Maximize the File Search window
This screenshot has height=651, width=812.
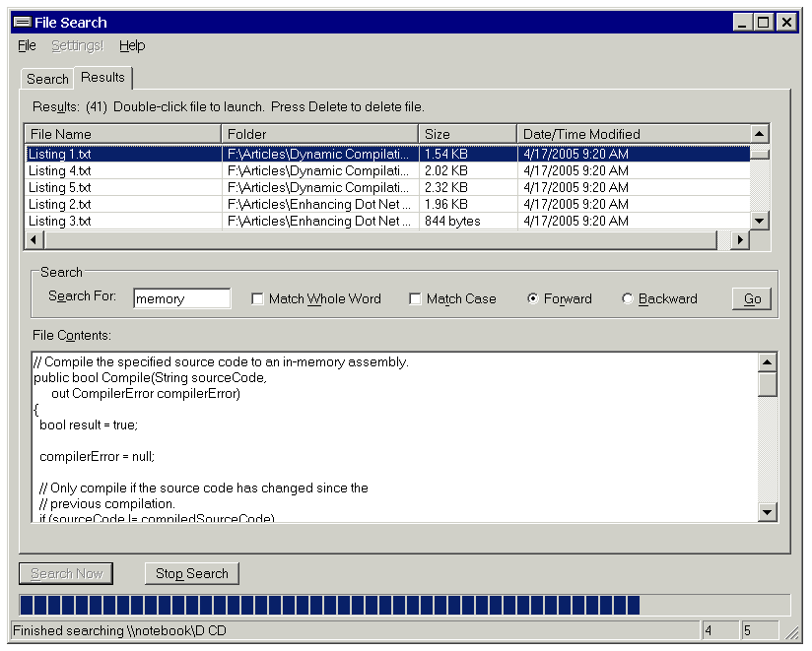(x=765, y=22)
